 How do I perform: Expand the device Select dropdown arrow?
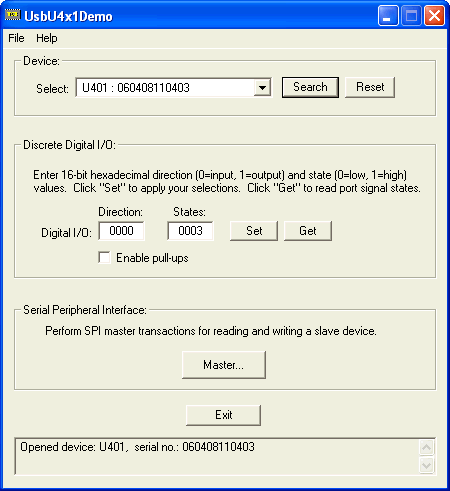pyautogui.click(x=263, y=88)
